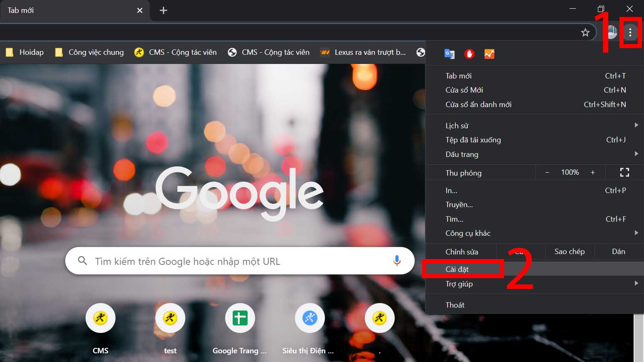Image resolution: width=644 pixels, height=362 pixels.
Task: Open the orange chart extension icon
Action: 489,54
